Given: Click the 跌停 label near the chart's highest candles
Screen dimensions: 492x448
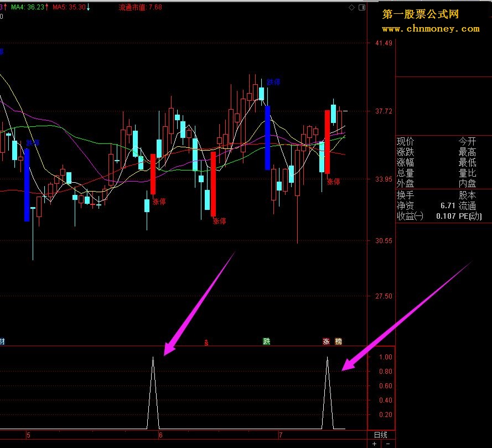Looking at the screenshot, I should [x=273, y=83].
